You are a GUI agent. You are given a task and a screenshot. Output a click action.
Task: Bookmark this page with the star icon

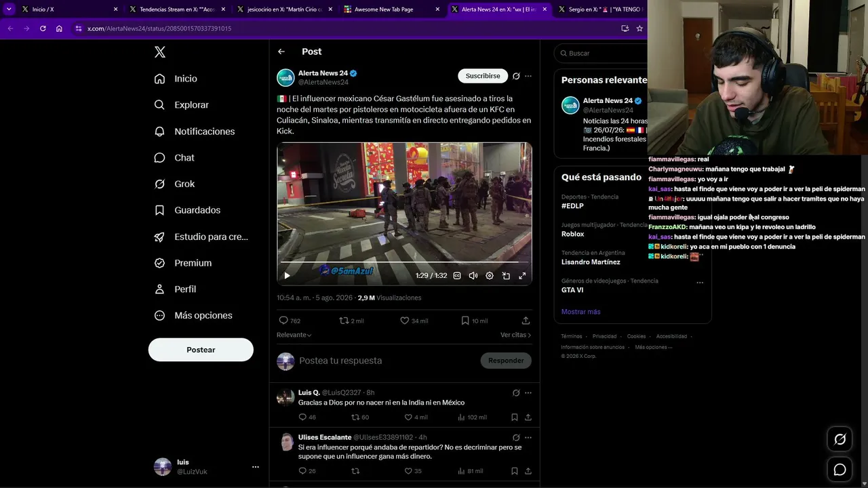pyautogui.click(x=639, y=28)
